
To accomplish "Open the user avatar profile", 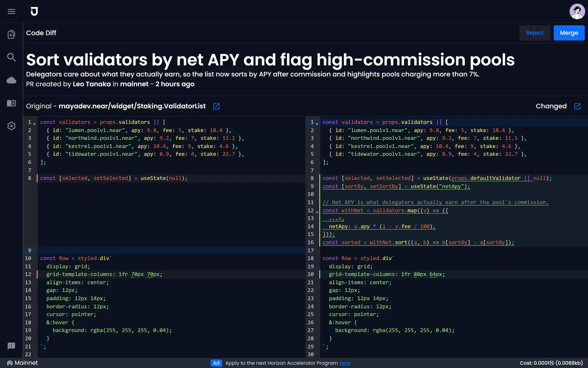I will (x=577, y=11).
